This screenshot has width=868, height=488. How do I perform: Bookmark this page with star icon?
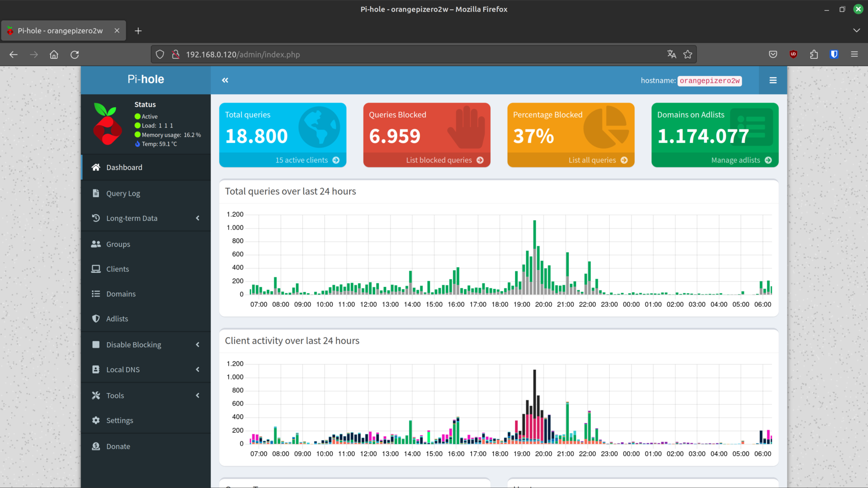point(688,54)
